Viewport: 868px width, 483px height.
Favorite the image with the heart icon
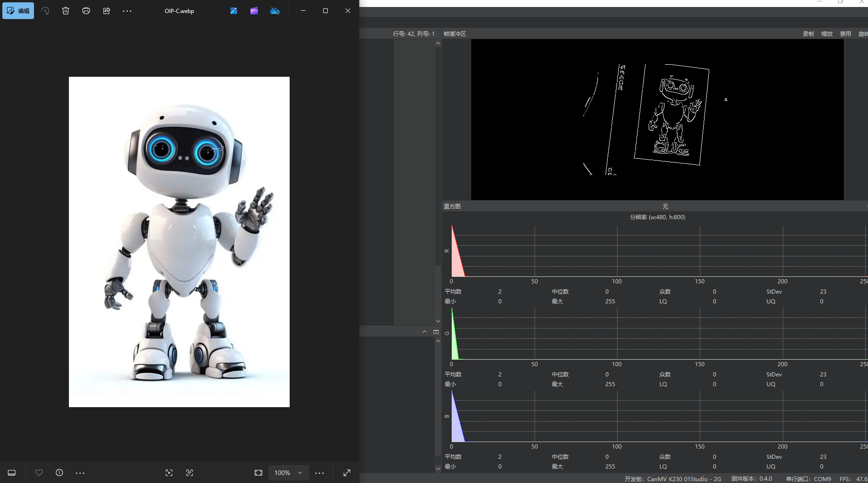coord(39,473)
